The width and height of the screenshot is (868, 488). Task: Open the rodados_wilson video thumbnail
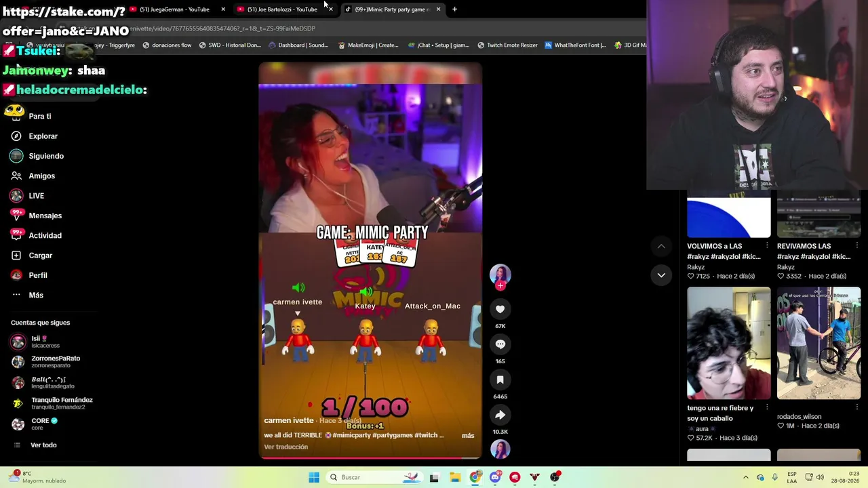tap(818, 344)
